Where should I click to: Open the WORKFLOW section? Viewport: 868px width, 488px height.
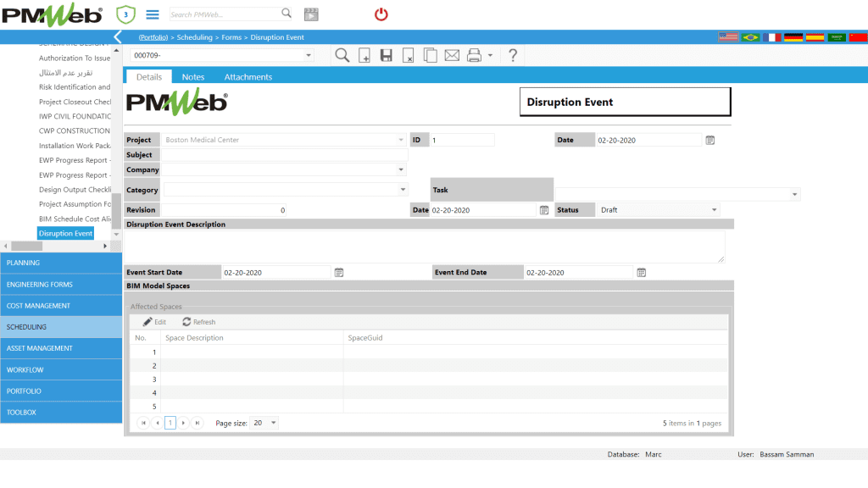61,369
